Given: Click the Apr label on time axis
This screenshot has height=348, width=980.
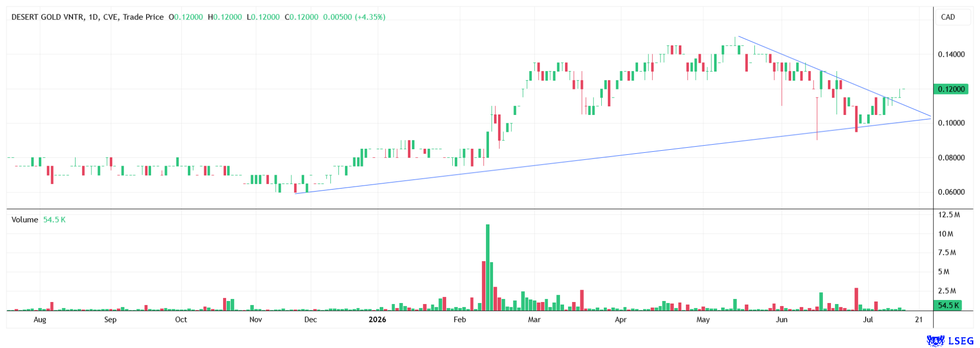Looking at the screenshot, I should click(x=621, y=319).
